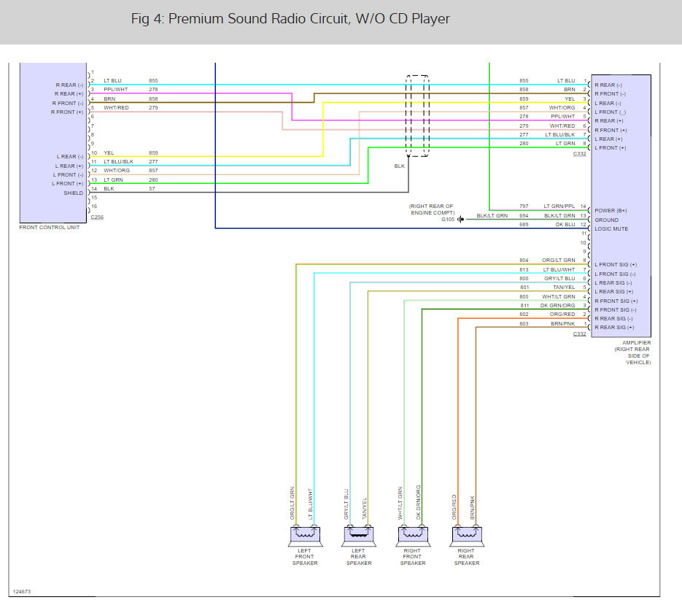
Task: Select the dashed cable shield outline
Action: 417,116
